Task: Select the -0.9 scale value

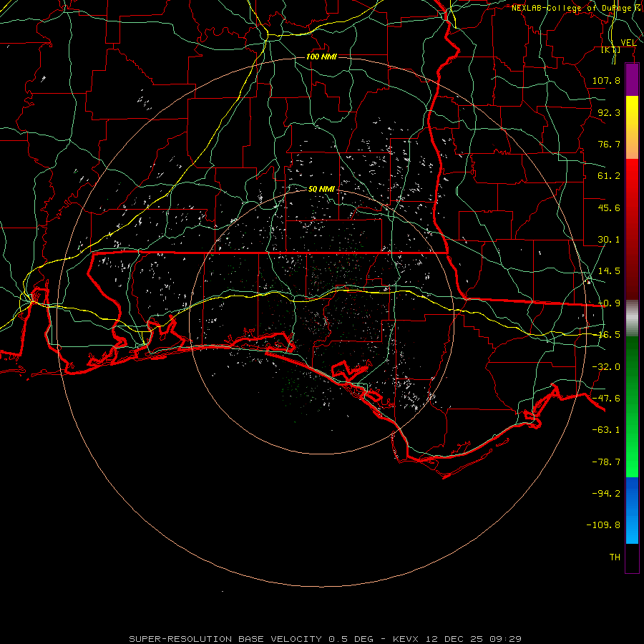Action: (609, 303)
